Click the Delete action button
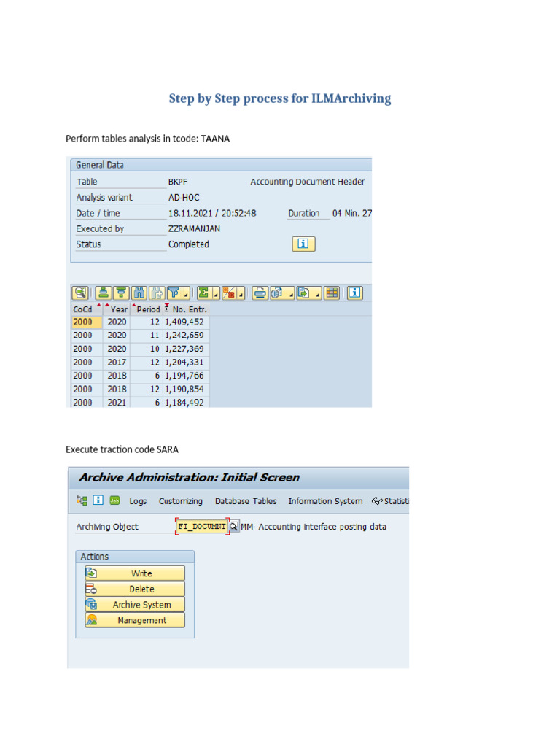 [135, 589]
